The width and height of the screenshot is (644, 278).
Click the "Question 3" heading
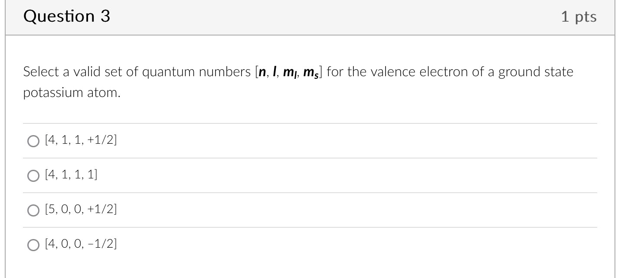[67, 16]
